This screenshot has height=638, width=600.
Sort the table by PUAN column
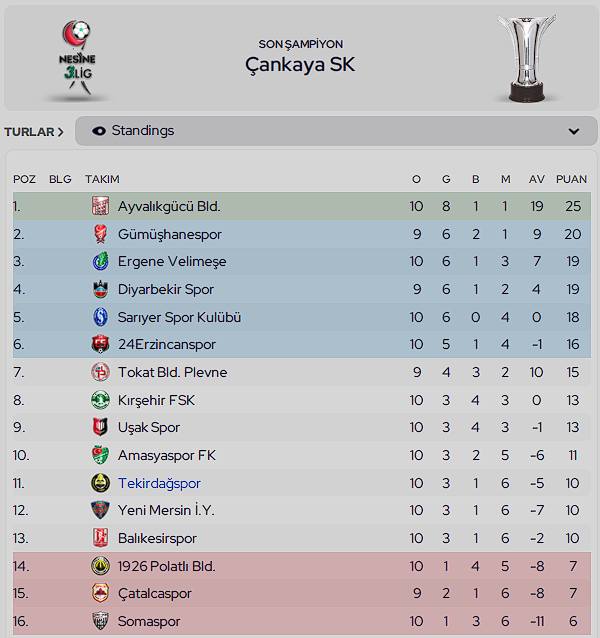click(x=571, y=179)
